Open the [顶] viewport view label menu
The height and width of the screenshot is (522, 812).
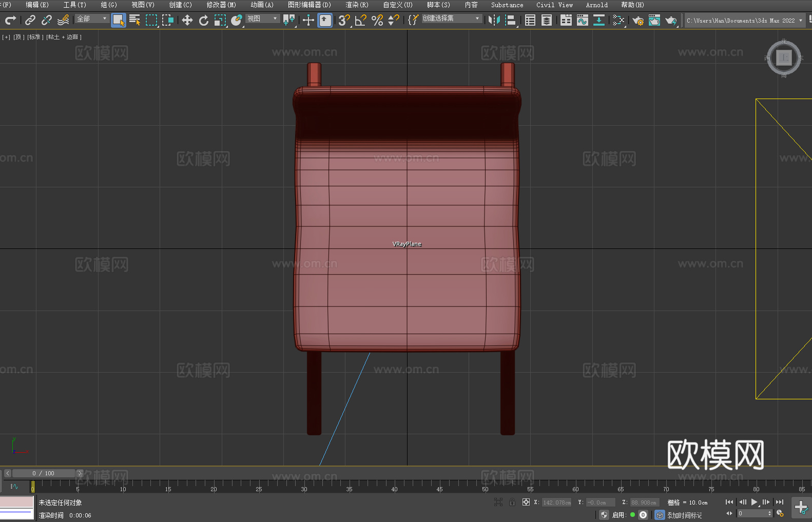point(19,37)
